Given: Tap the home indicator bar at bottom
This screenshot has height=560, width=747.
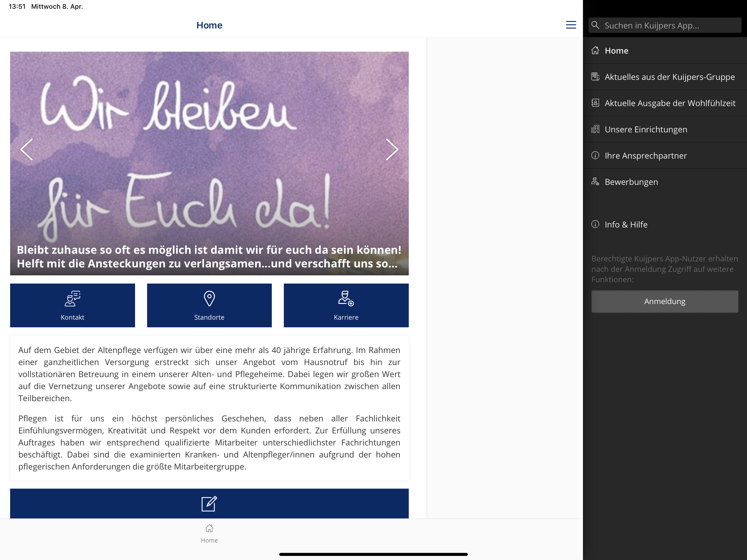Looking at the screenshot, I should 373,554.
